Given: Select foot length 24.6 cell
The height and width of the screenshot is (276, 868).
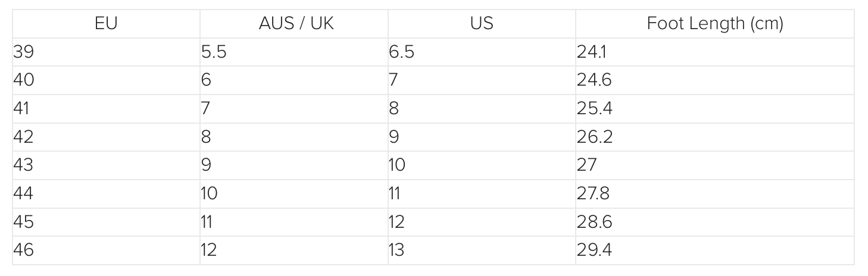Looking at the screenshot, I should (x=594, y=80).
